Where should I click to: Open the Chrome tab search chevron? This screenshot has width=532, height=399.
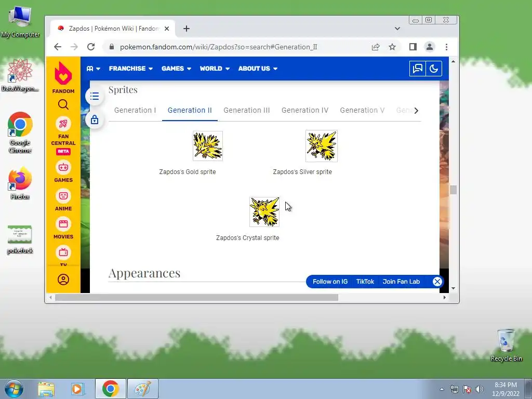click(x=397, y=29)
